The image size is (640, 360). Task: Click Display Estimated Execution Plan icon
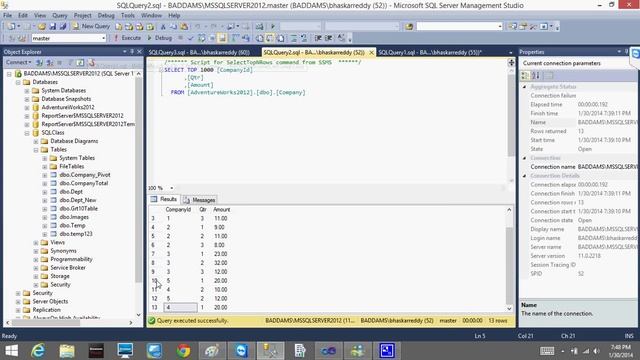(x=202, y=38)
